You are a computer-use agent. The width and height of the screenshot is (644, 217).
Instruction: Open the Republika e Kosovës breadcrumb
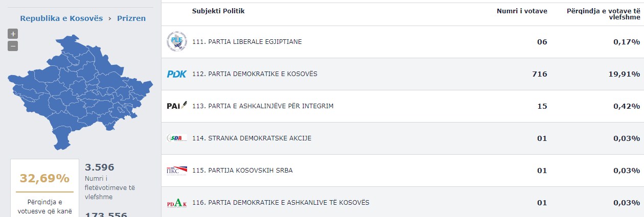coord(61,18)
